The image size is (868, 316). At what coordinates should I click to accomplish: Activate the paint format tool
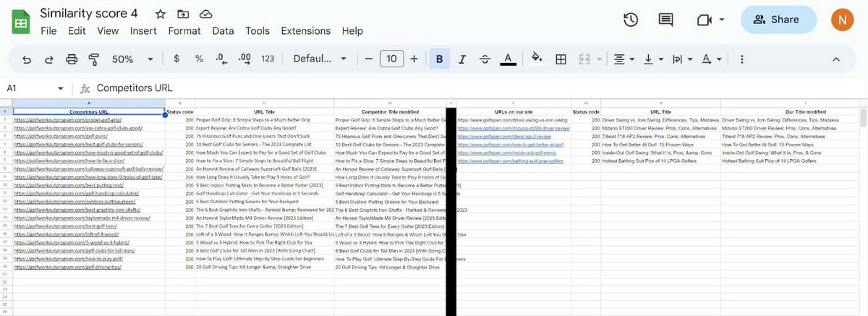93,59
